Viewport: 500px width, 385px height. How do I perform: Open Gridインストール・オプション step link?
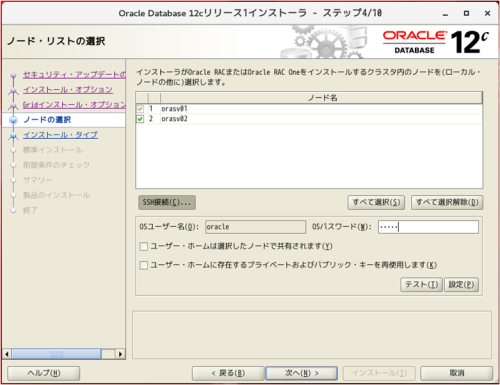pyautogui.click(x=74, y=105)
